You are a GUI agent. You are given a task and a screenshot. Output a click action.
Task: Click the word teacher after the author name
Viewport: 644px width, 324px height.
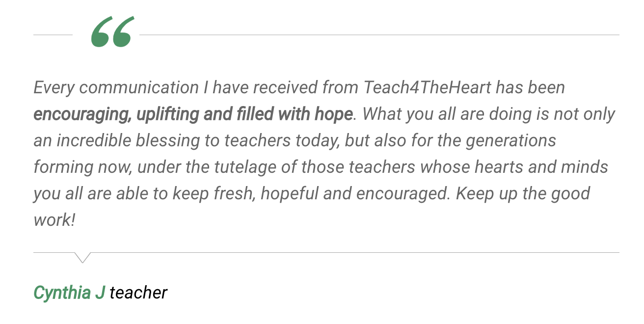[x=138, y=293]
